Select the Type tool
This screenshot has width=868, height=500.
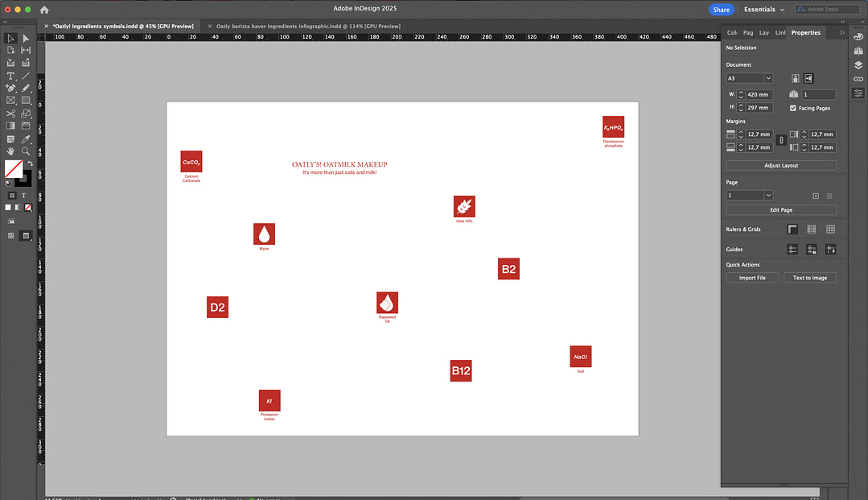click(11, 76)
